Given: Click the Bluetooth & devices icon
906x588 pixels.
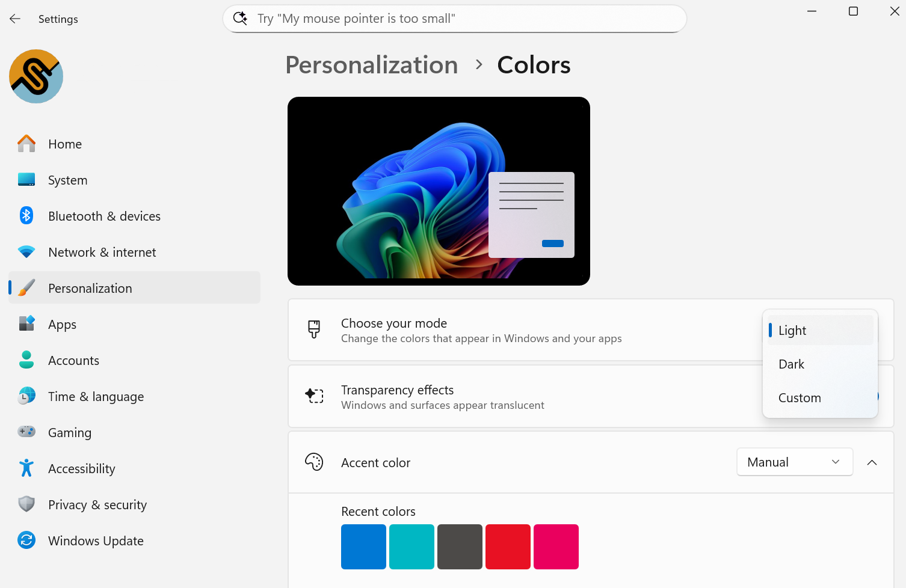Looking at the screenshot, I should coord(26,216).
